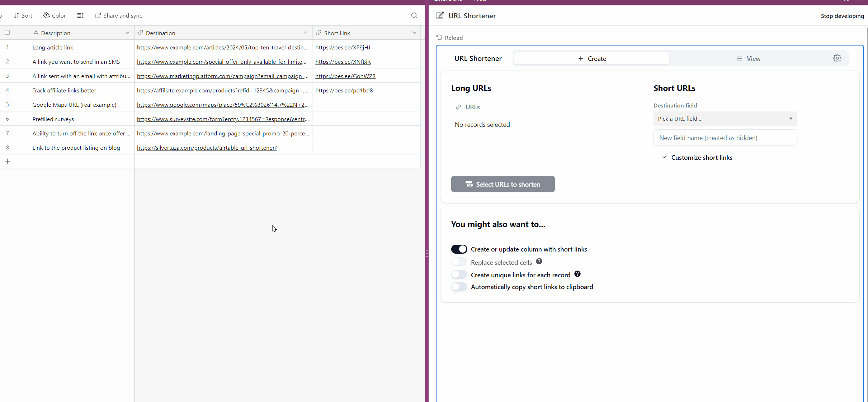The image size is (868, 402).
Task: Open Destination column header dropdown arrow
Action: click(306, 33)
